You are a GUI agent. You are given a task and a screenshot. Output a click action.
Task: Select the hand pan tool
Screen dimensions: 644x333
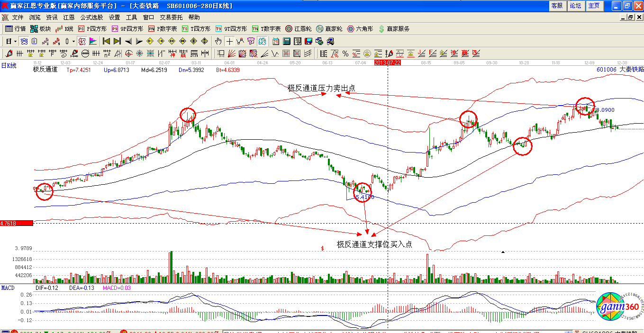click(218, 41)
